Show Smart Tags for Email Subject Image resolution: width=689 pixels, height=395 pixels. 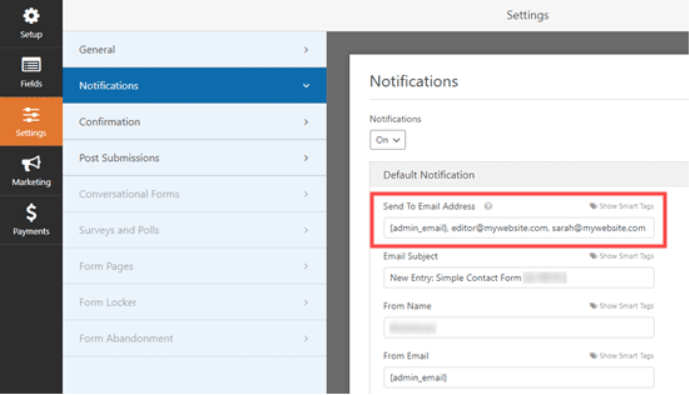pyautogui.click(x=621, y=256)
